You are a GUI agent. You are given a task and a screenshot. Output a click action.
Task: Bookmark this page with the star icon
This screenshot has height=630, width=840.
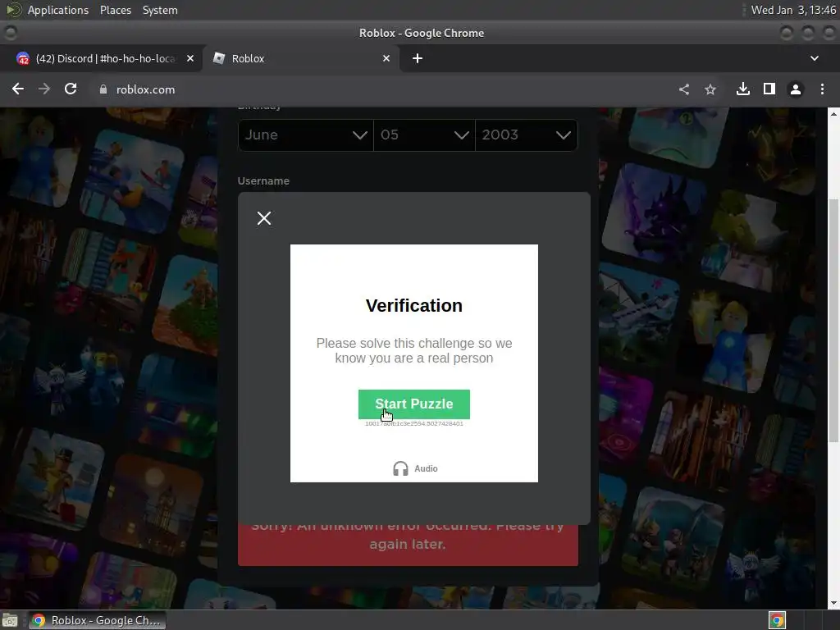point(710,89)
